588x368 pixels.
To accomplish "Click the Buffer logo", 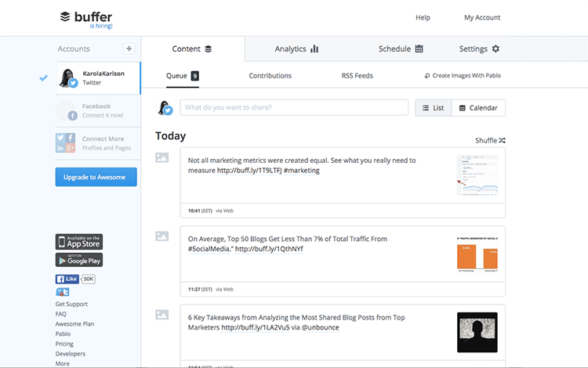I will pos(86,17).
